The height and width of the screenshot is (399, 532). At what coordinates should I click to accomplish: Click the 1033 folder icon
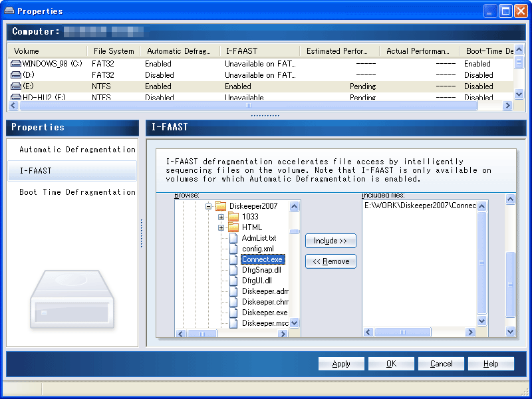pos(233,217)
